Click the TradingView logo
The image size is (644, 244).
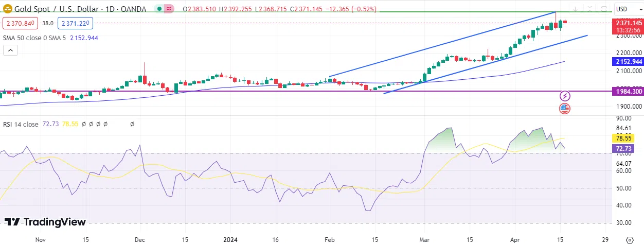pos(45,222)
